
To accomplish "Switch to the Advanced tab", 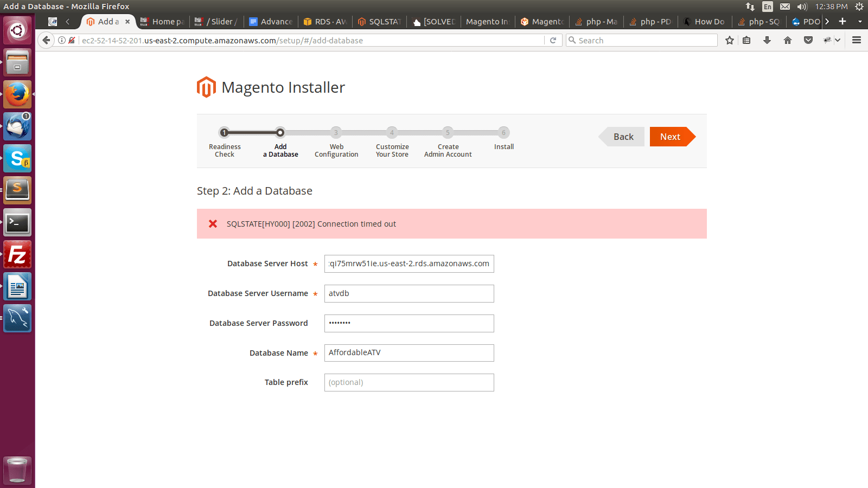I will (x=271, y=22).
